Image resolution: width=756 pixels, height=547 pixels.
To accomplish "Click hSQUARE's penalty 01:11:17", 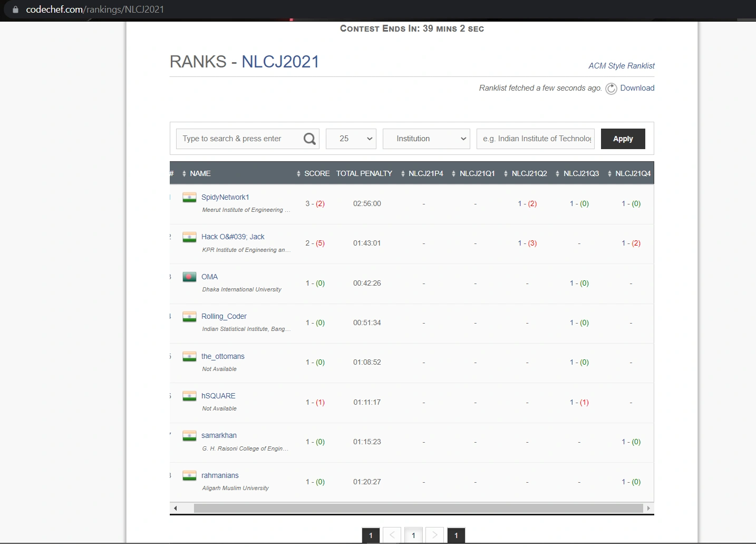I will tap(367, 402).
